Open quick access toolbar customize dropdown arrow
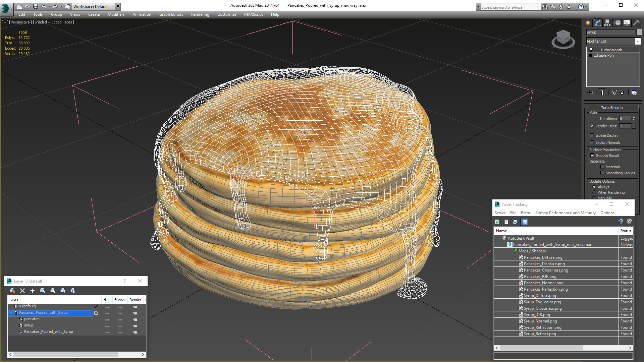 pyautogui.click(x=118, y=6)
